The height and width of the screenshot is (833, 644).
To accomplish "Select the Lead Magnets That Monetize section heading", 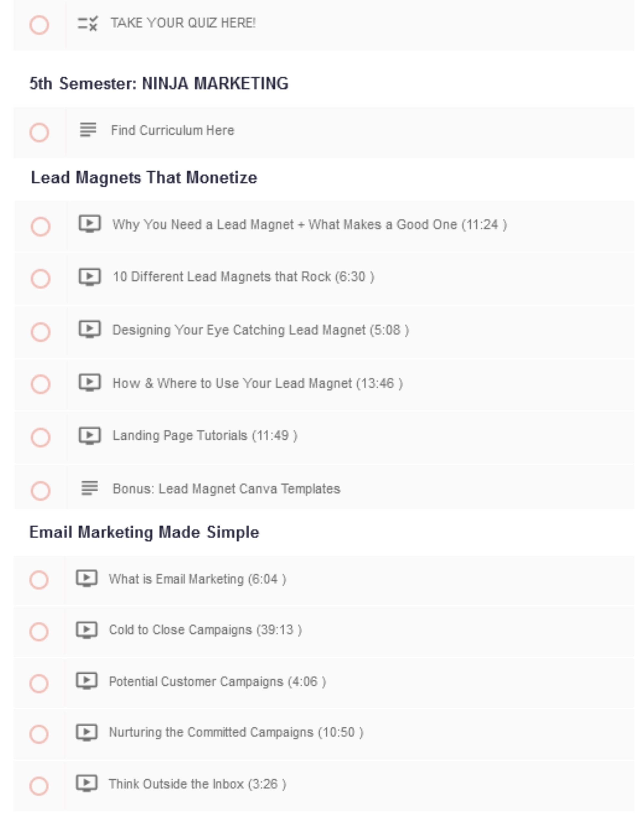I will click(x=144, y=178).
